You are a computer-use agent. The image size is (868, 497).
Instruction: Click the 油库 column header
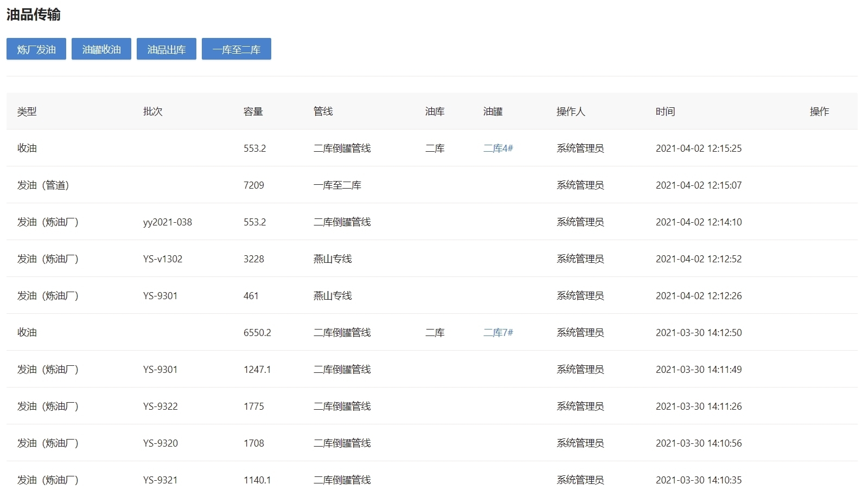click(435, 112)
